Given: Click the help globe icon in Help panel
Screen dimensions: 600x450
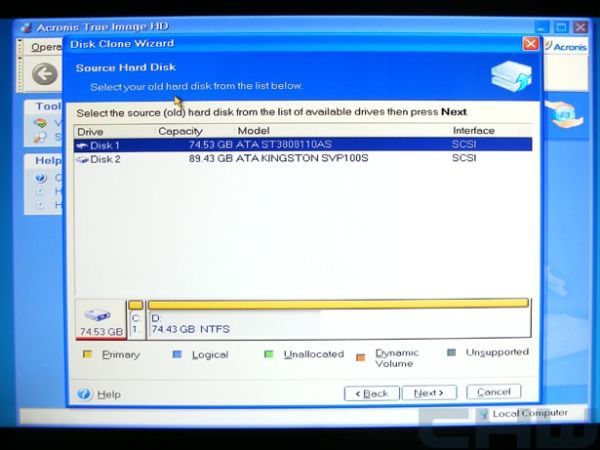Looking at the screenshot, I should (40, 178).
